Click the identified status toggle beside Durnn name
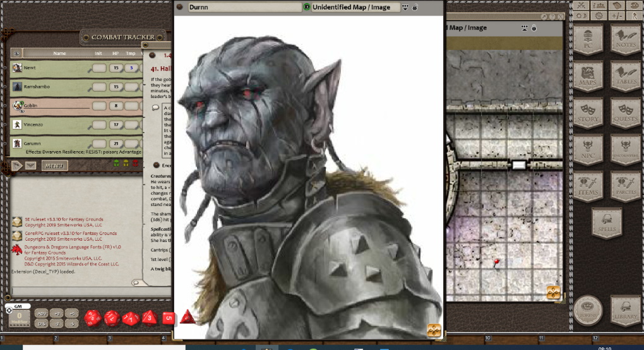 307,8
